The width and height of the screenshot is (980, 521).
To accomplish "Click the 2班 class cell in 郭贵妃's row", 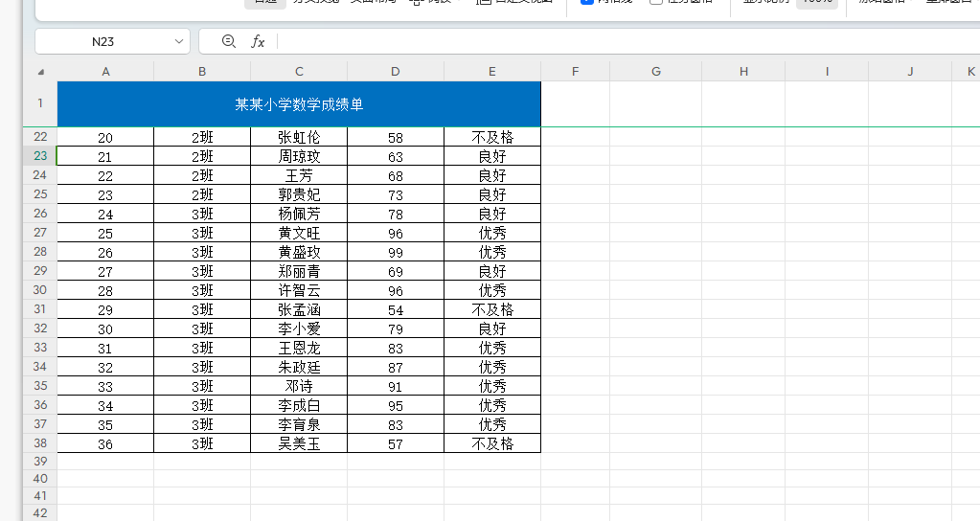I will pyautogui.click(x=202, y=194).
